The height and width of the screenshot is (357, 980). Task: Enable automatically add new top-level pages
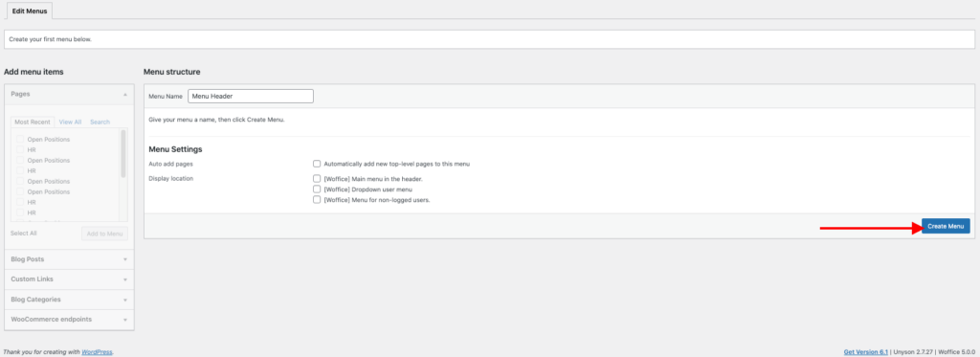(x=317, y=164)
